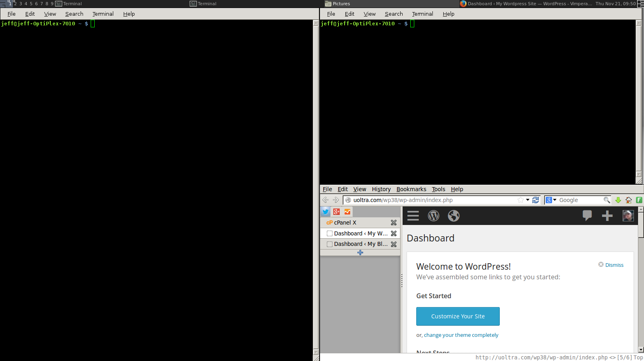
Task: Click the Twitter pinned tab icon
Action: (326, 212)
